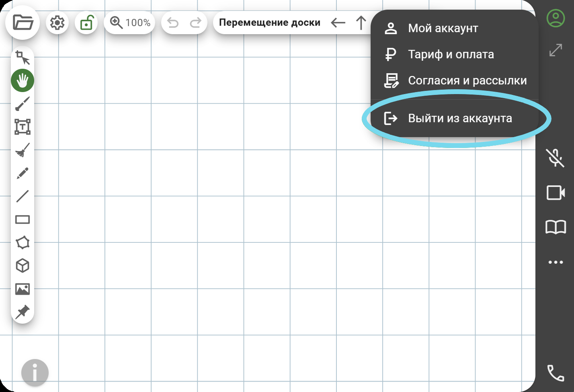574x392 pixels.
Task: Open Тариф и оплата
Action: point(451,54)
